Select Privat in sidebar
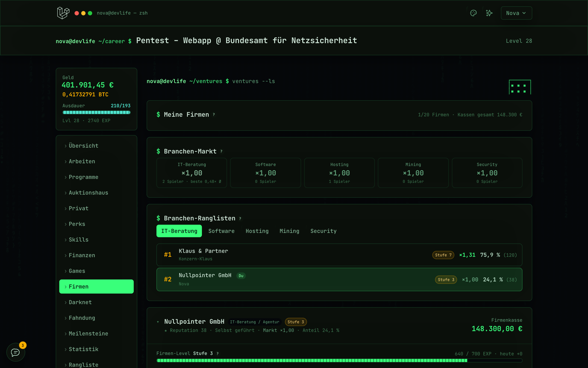This screenshot has width=588, height=368. pos(96,208)
